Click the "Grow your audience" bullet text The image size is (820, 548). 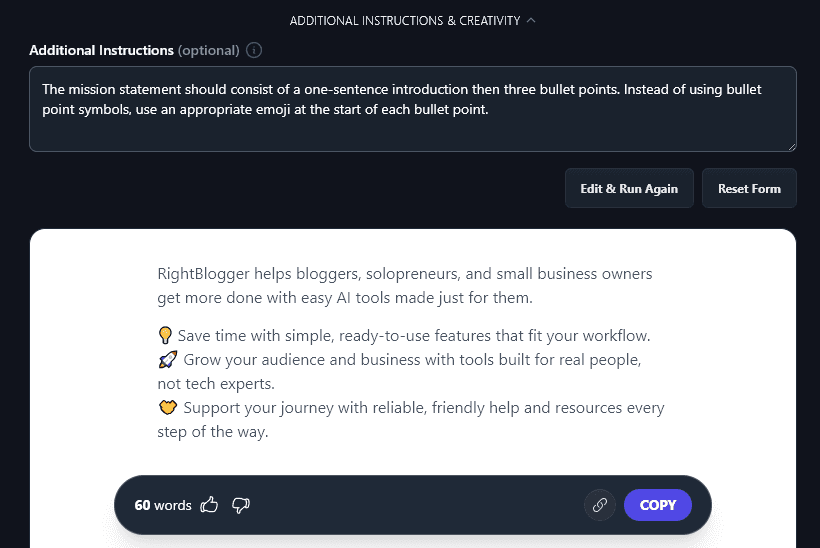(412, 359)
